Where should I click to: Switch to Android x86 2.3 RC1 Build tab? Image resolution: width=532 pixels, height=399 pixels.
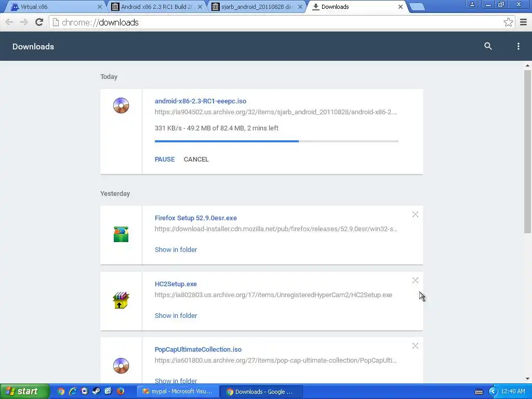tap(156, 7)
